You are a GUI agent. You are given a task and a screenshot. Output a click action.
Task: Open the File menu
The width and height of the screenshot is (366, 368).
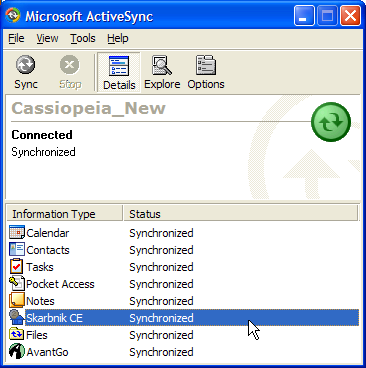point(16,38)
